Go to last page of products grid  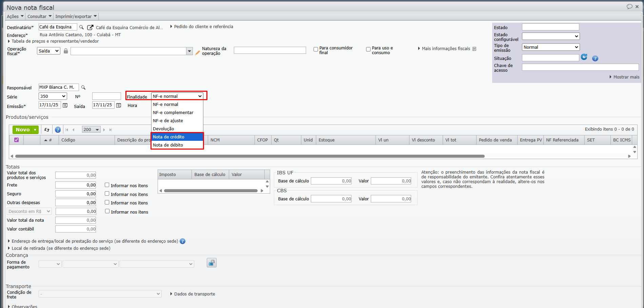pyautogui.click(x=110, y=130)
